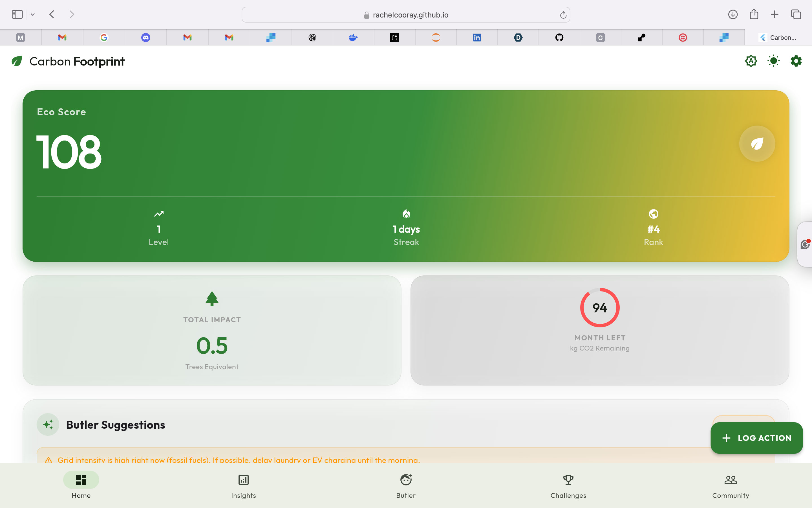This screenshot has width=812, height=508.
Task: Go forward with Safari forward arrow
Action: click(x=71, y=14)
